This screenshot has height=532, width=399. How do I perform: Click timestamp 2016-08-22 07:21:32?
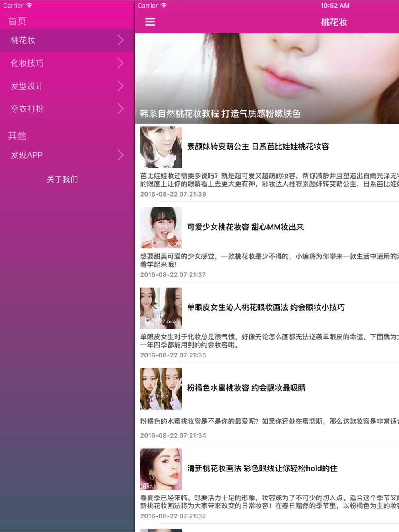point(173,516)
